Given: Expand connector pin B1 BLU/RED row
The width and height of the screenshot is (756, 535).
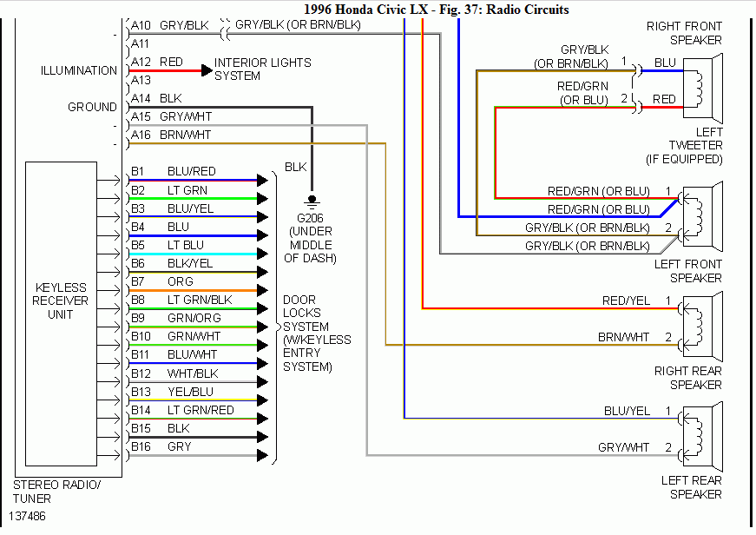Looking at the screenshot, I should (191, 171).
